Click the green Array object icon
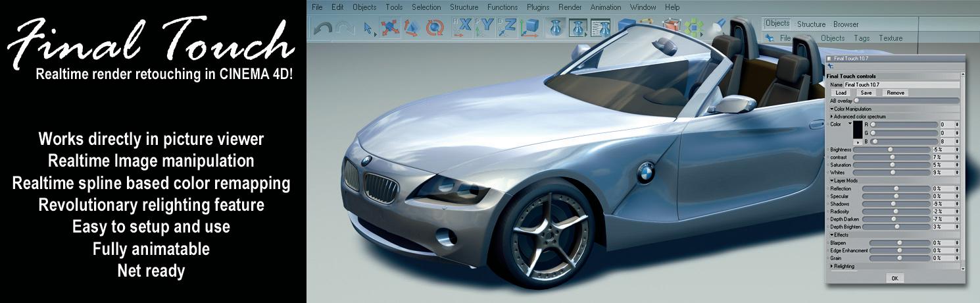Screen dimensions: 980x303 [694, 28]
